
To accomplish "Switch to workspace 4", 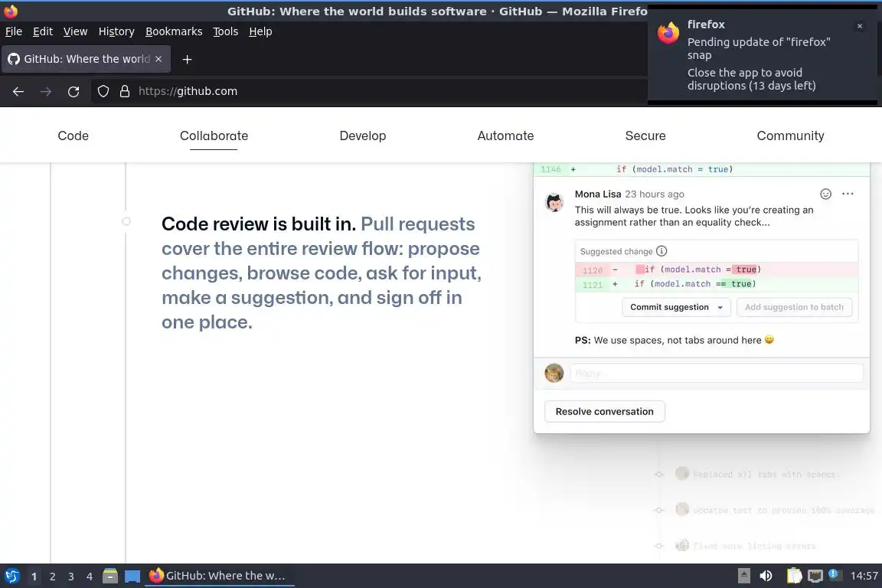I will pos(90,577).
